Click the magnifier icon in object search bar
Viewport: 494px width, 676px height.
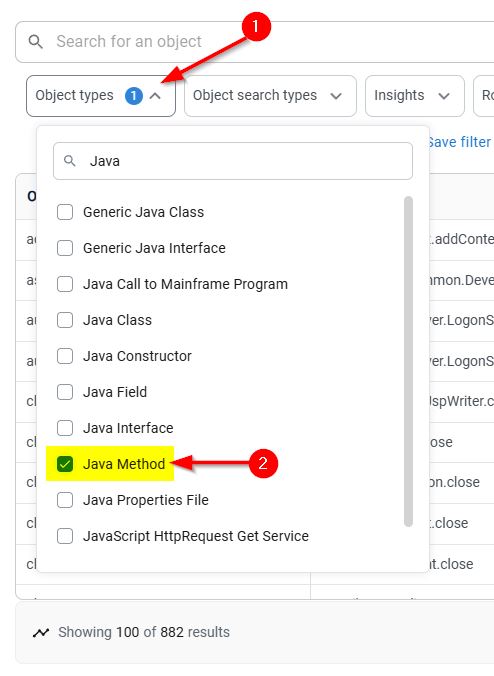click(35, 42)
